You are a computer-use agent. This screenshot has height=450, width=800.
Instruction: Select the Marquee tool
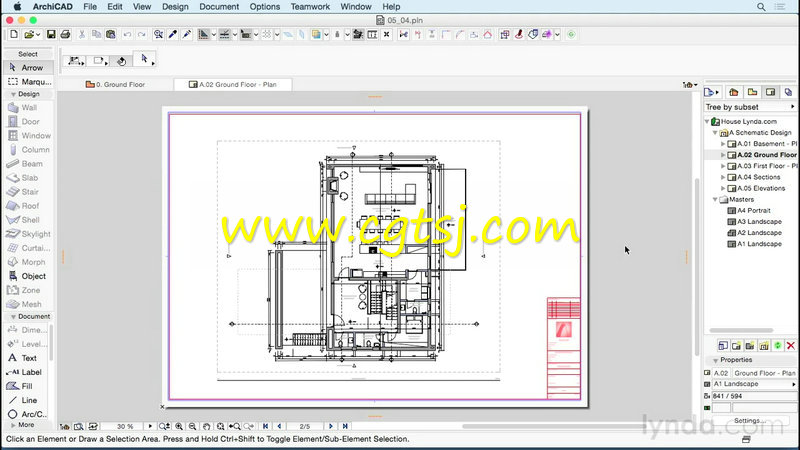point(28,82)
